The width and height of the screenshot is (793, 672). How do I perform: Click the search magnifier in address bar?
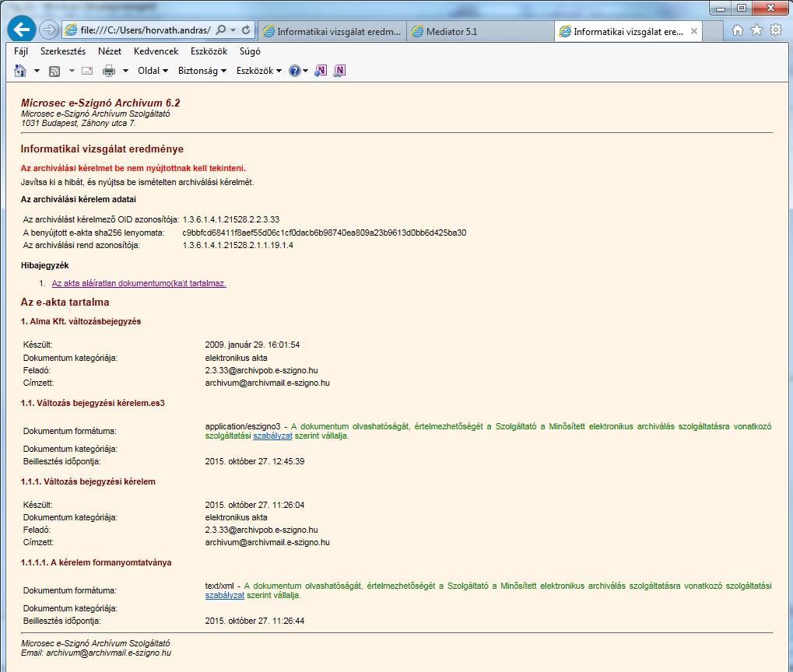220,30
